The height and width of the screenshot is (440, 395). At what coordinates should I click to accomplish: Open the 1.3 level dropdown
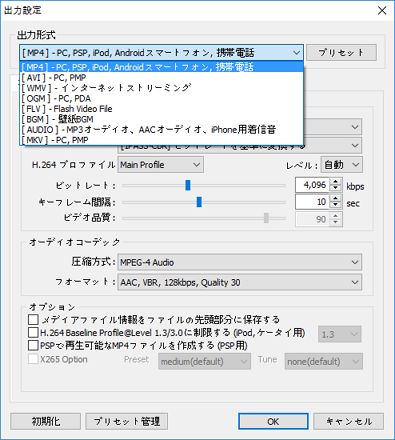click(x=340, y=334)
